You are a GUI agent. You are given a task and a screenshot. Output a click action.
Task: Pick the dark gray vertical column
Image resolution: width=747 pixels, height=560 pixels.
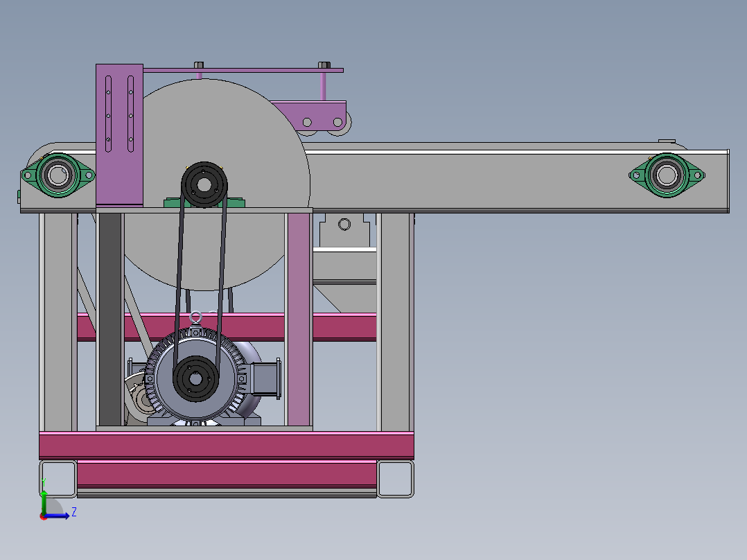110,320
